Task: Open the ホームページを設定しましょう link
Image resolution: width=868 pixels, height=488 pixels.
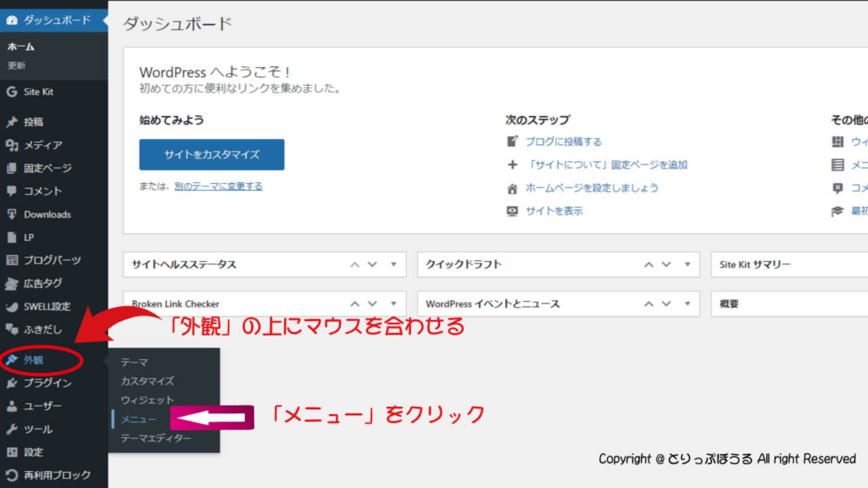Action: (x=593, y=188)
